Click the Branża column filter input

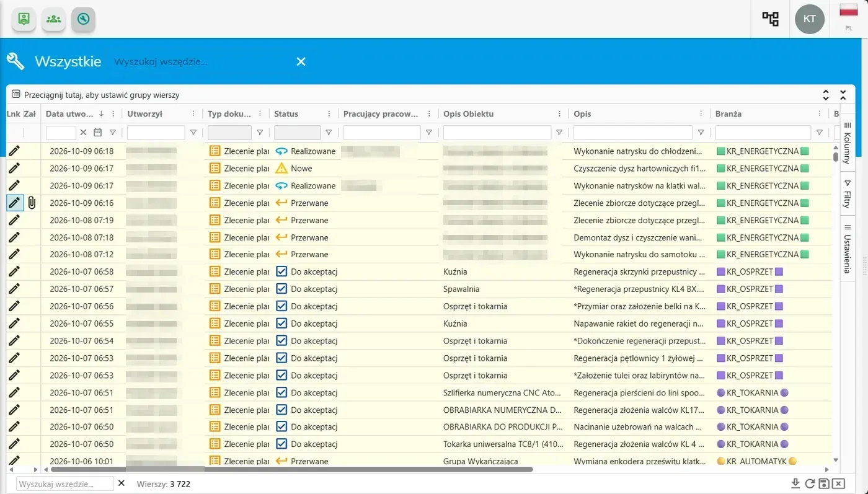click(x=763, y=133)
